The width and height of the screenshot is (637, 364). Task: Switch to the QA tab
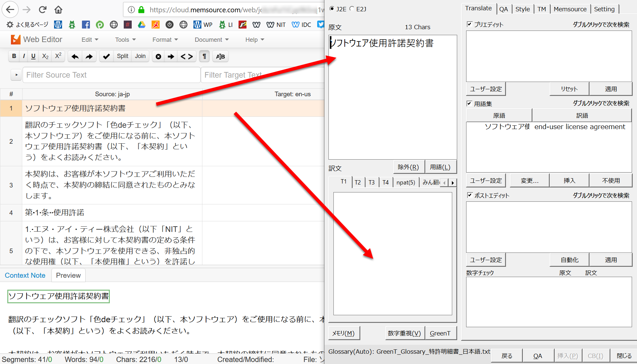pos(503,9)
